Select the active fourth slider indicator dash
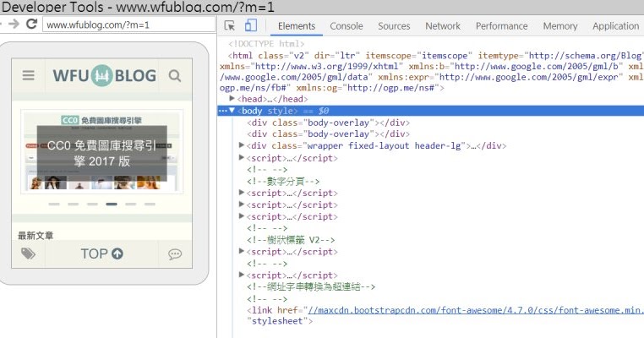 tap(112, 204)
